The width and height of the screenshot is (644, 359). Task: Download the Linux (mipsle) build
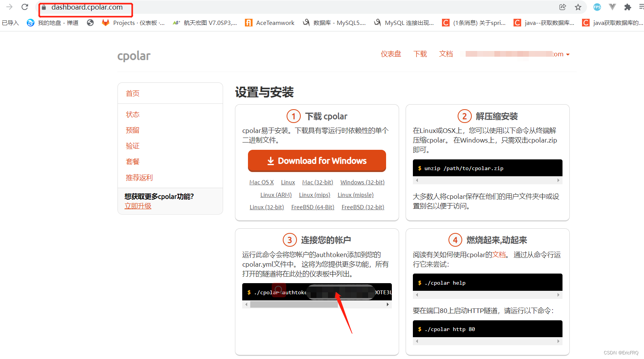coord(355,195)
